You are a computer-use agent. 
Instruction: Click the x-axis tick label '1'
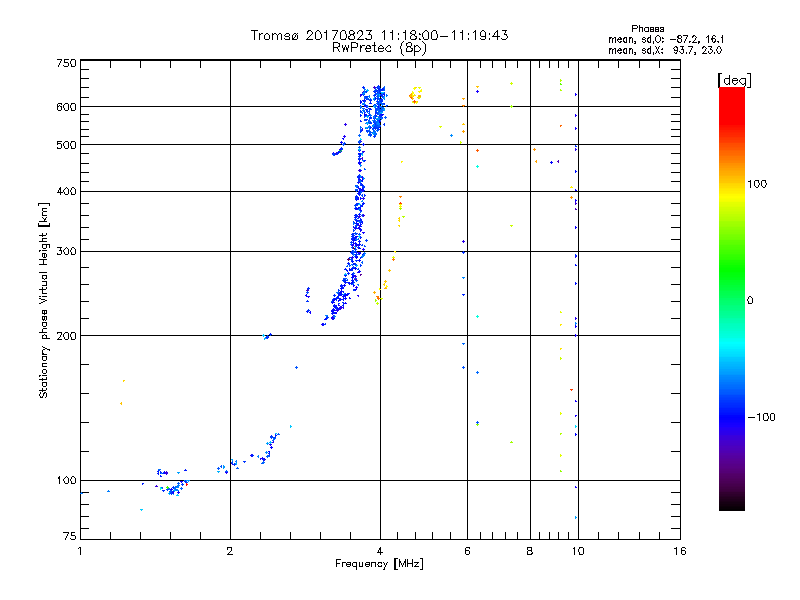click(80, 551)
